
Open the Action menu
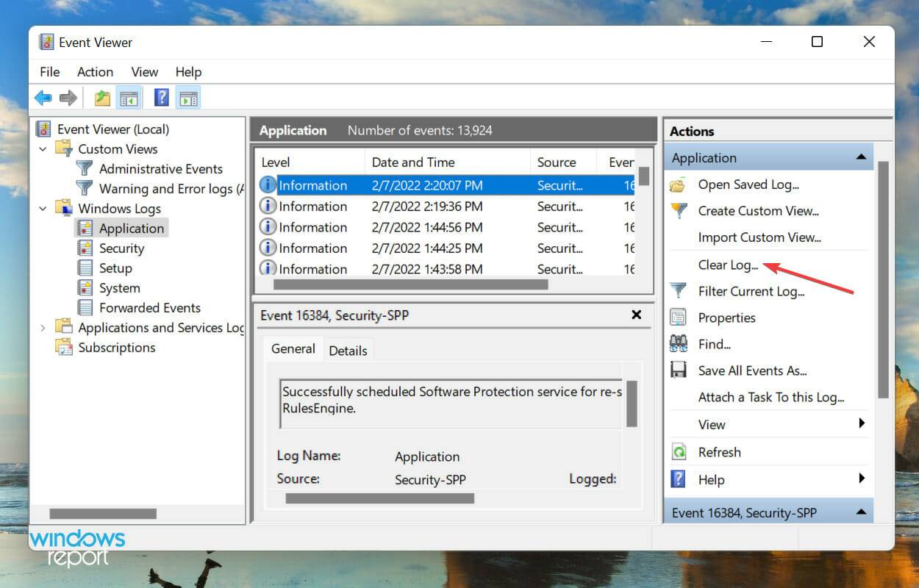95,71
